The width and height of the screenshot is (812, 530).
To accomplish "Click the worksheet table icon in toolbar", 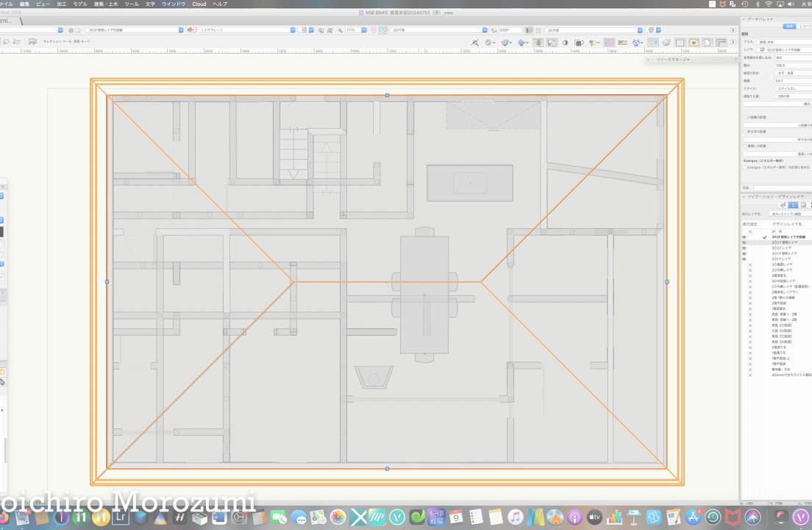I will coord(680,43).
